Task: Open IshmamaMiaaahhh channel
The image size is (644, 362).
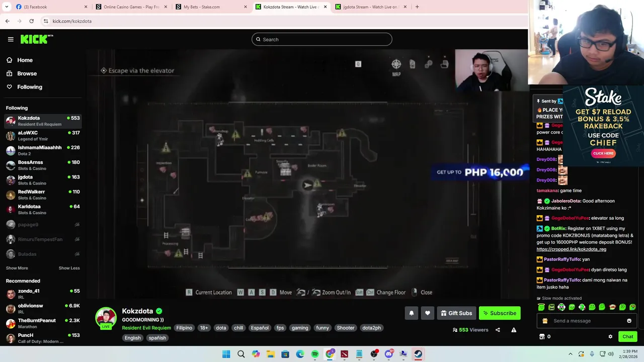Action: click(43, 150)
